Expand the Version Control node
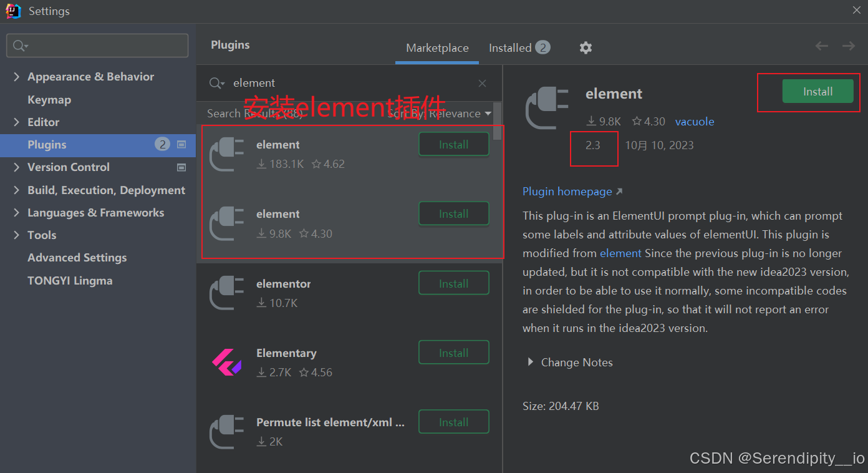The image size is (868, 473). (16, 167)
